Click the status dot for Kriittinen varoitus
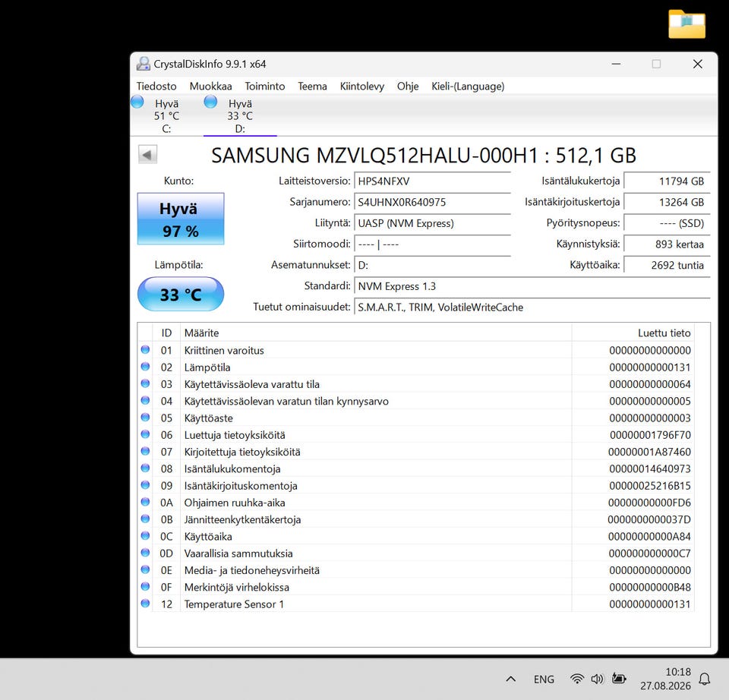729x700 pixels. pyautogui.click(x=146, y=349)
